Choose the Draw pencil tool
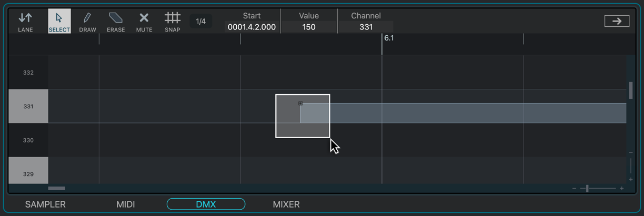 [x=87, y=22]
